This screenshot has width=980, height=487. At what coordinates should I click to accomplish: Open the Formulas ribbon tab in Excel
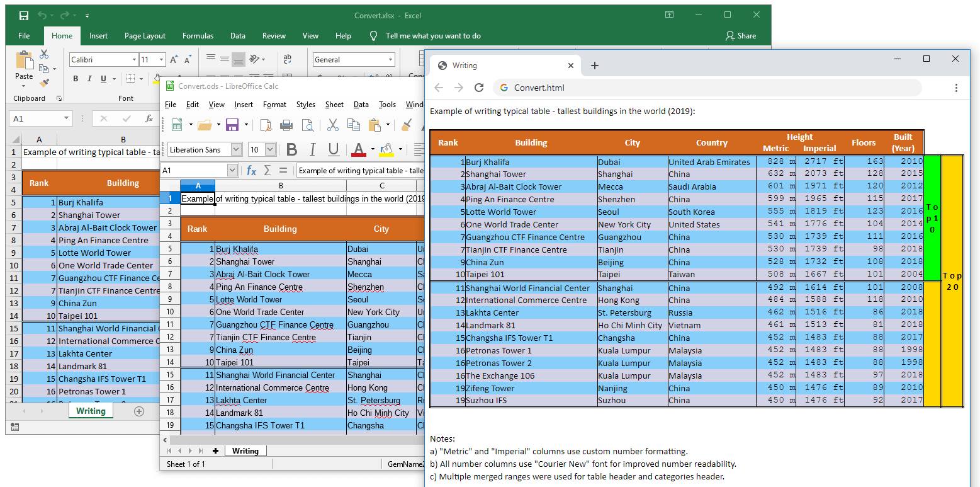pos(198,36)
